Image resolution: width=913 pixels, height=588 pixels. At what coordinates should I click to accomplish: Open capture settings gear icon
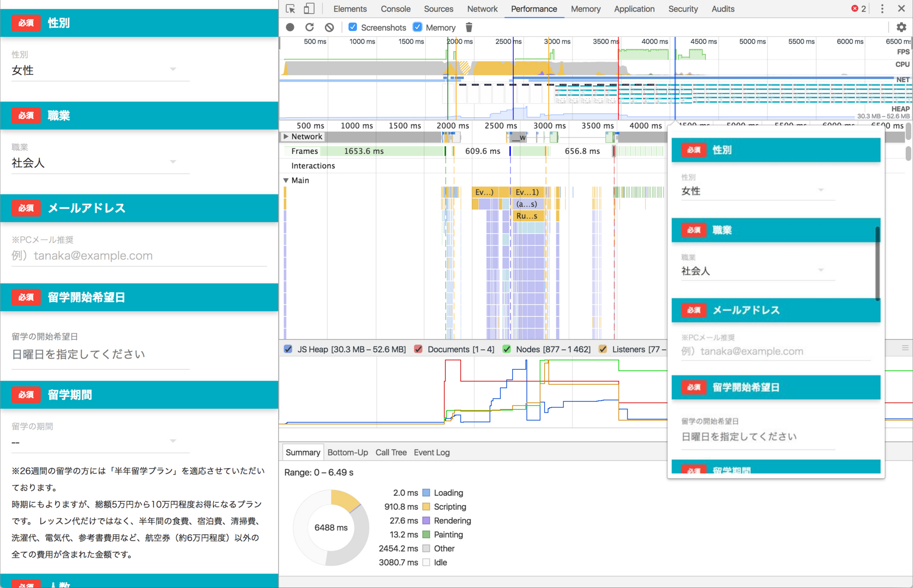pos(901,27)
